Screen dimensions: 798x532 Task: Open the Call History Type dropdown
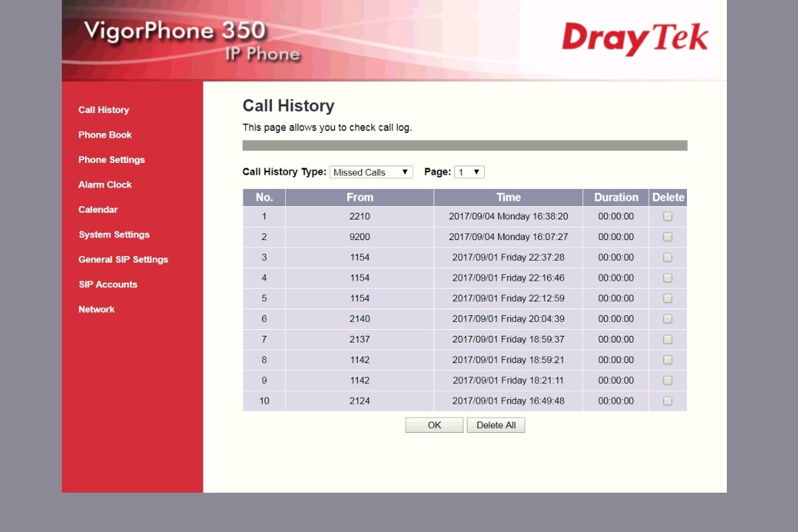[x=371, y=172]
